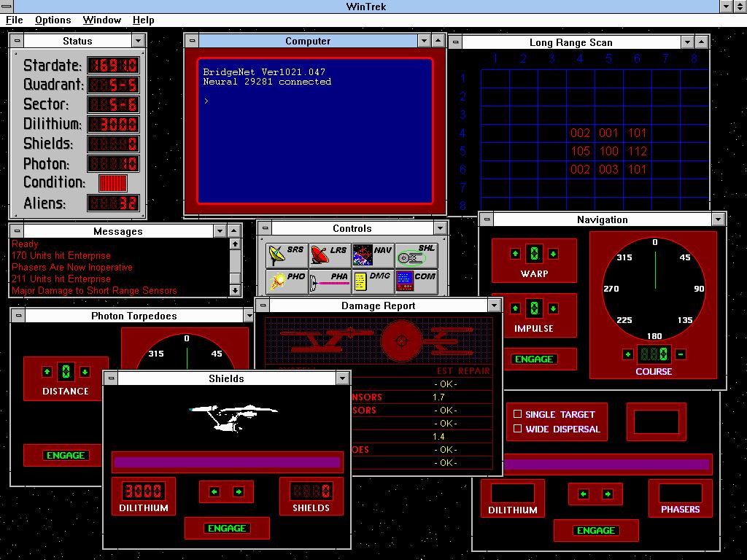Decrease WARP with the down arrow
The width and height of the screenshot is (747, 560).
(x=553, y=254)
